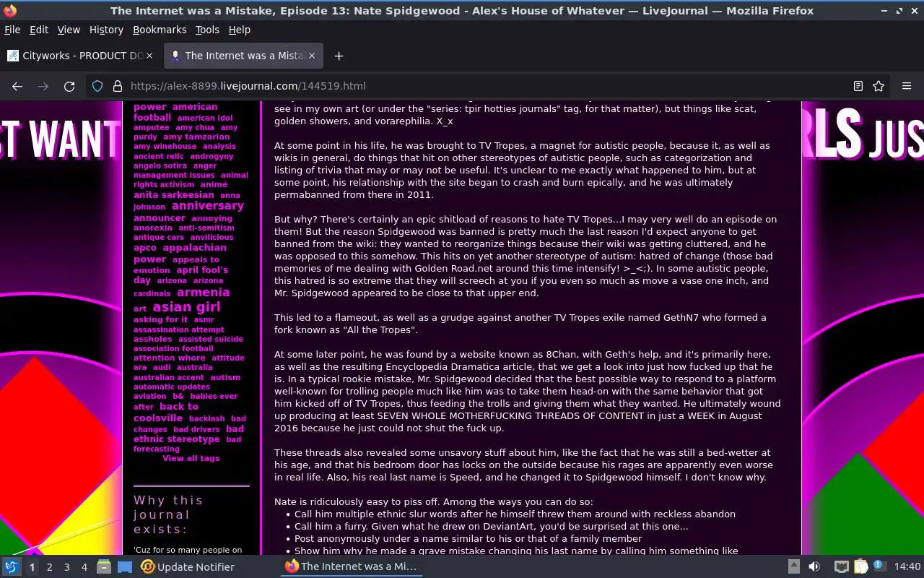Open the system start menu icon

[x=12, y=567]
